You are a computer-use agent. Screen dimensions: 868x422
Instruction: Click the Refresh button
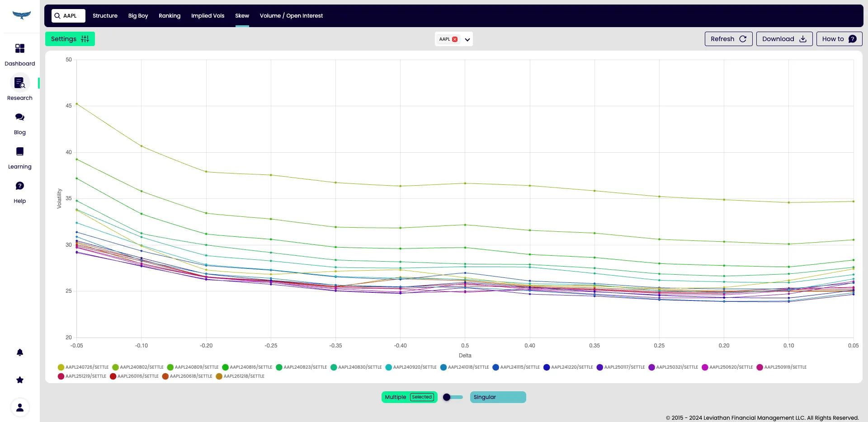728,39
